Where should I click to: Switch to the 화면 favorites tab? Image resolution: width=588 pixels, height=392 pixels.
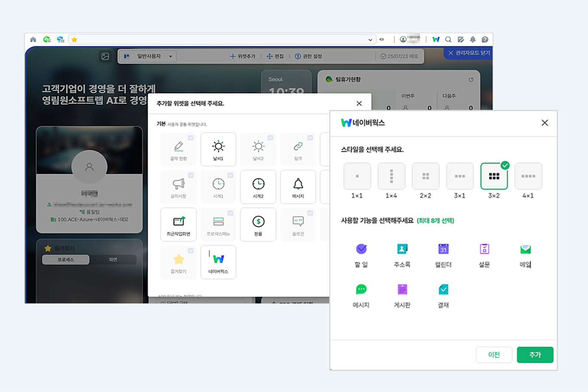coord(113,260)
